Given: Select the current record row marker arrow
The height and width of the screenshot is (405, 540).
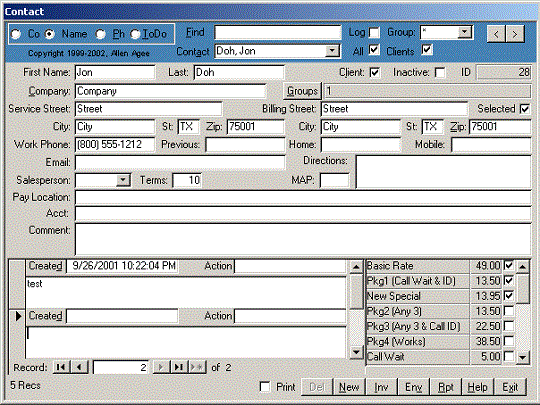Looking at the screenshot, I should [17, 316].
